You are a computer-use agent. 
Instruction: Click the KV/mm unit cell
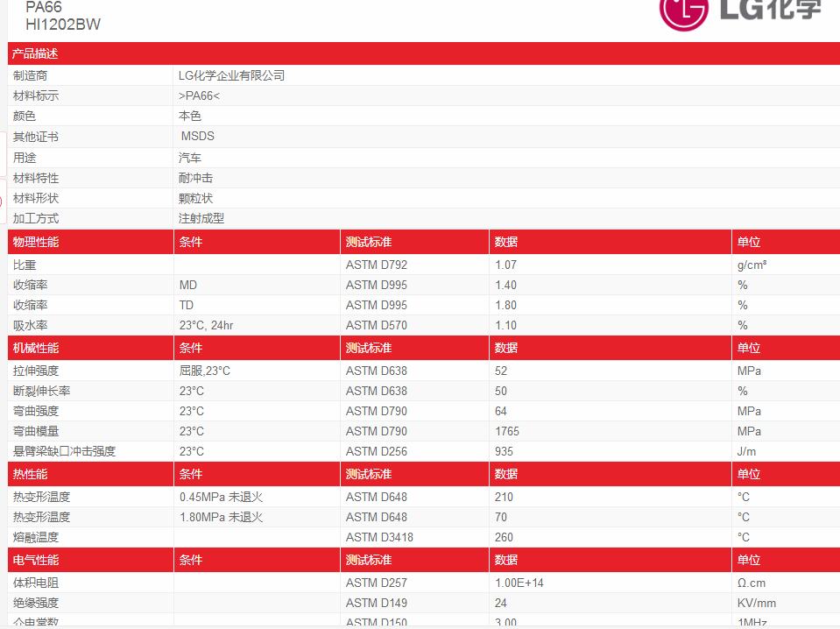[x=757, y=603]
